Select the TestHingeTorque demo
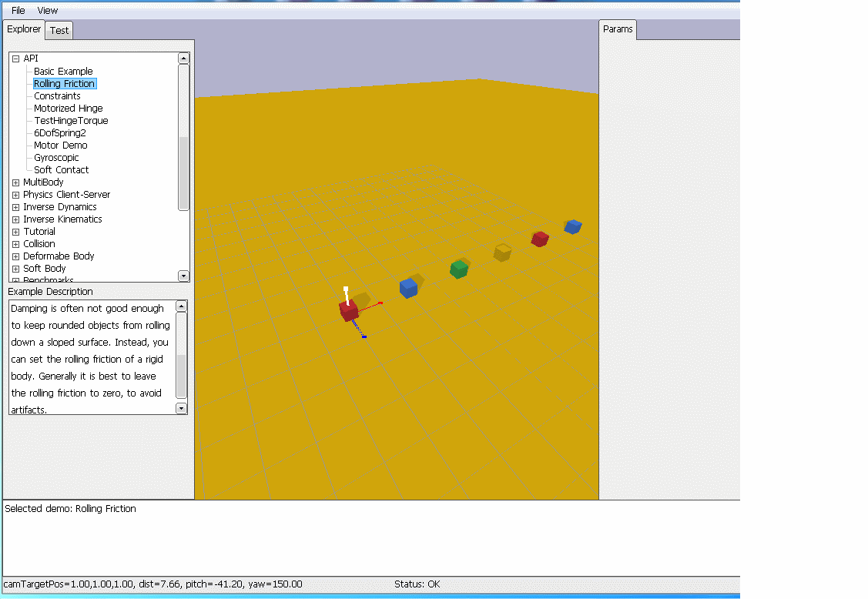Viewport: 868px width, 599px height. coord(71,121)
